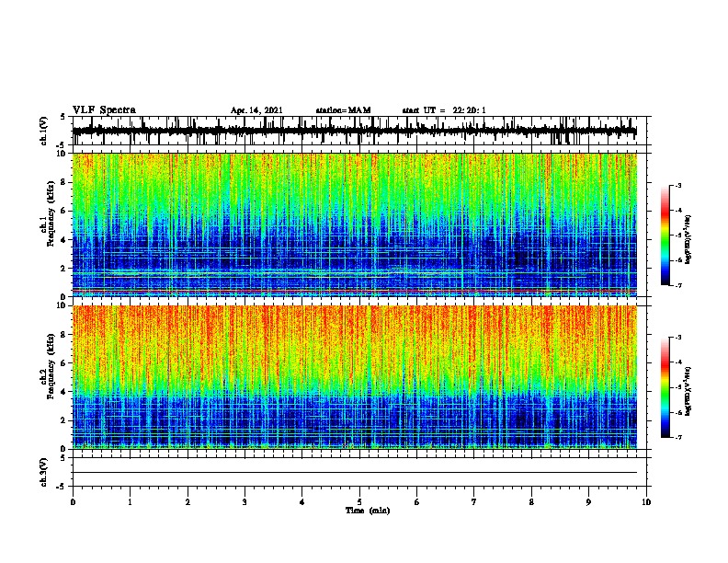Viewport: 728px width, 563px height.
Task: Click the ch.2 colorbar log(PSD) label
Action: [688, 391]
